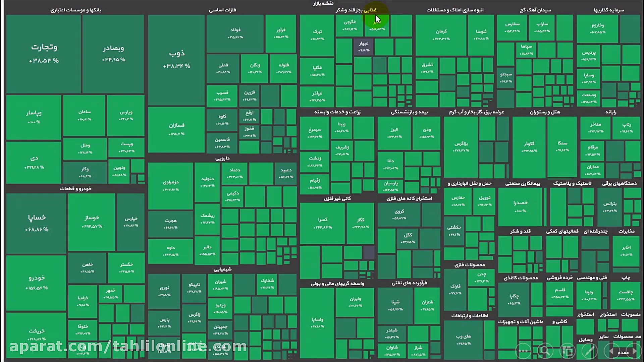Open the فولاد stock tile

pyautogui.click(x=235, y=33)
